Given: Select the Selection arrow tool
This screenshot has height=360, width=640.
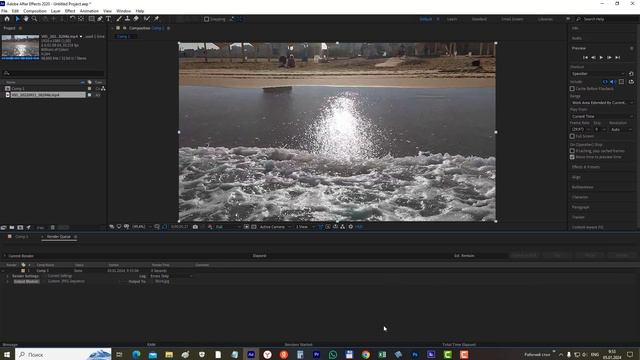Looking at the screenshot, I should (x=17, y=19).
